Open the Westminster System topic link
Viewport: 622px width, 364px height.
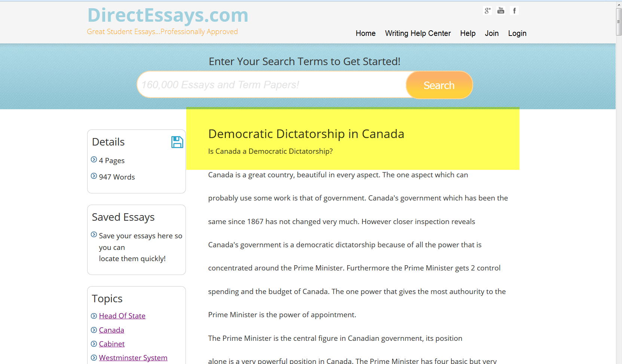(133, 358)
